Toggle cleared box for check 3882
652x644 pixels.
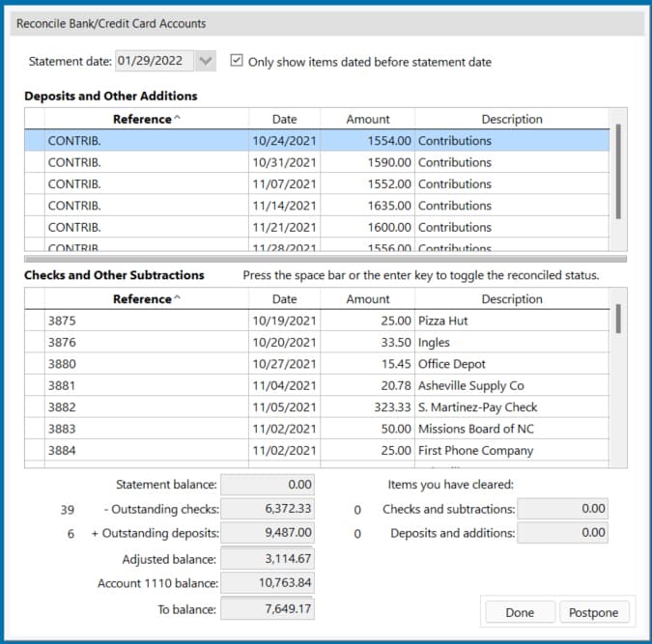pyautogui.click(x=34, y=407)
